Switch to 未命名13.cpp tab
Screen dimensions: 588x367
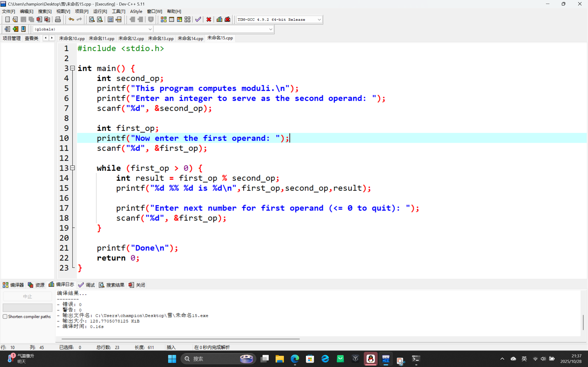click(161, 38)
